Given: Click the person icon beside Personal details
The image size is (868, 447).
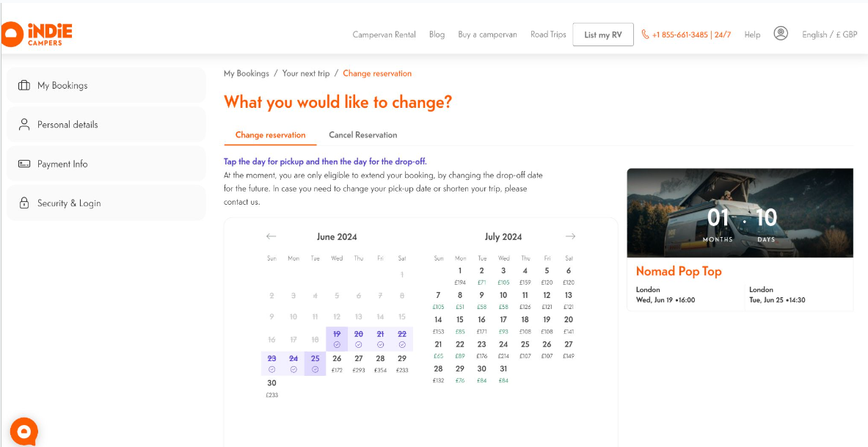Looking at the screenshot, I should [x=24, y=125].
